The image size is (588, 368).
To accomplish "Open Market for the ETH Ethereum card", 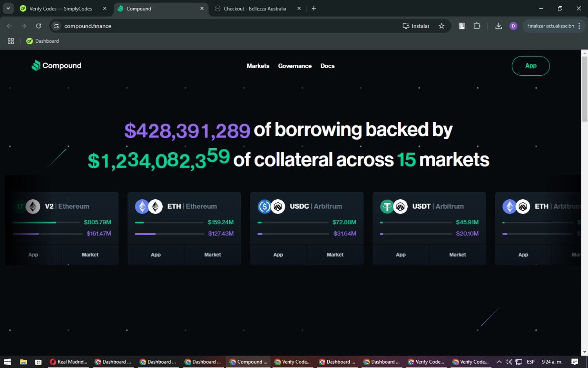I will (x=212, y=255).
